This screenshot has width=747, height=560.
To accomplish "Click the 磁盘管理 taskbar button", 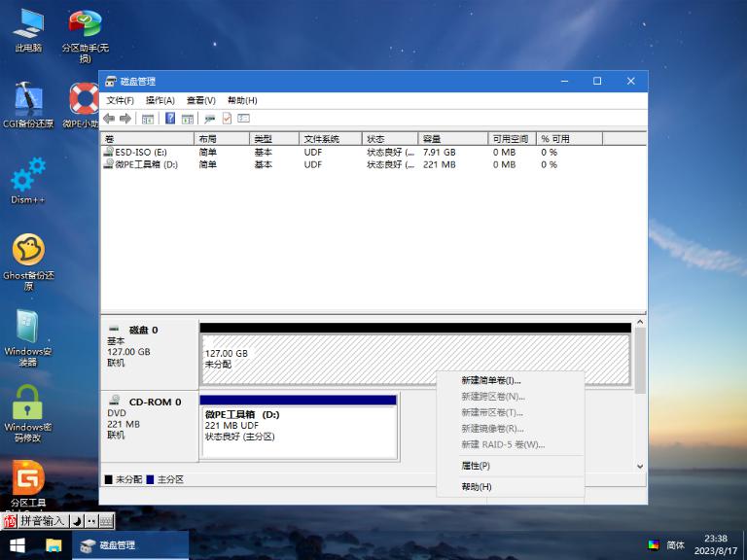I will 130,545.
